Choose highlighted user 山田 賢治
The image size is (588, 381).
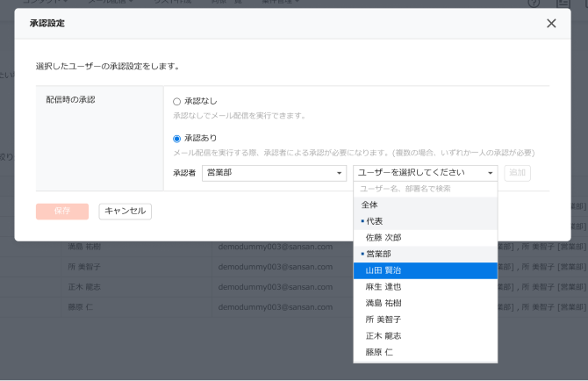(425, 270)
